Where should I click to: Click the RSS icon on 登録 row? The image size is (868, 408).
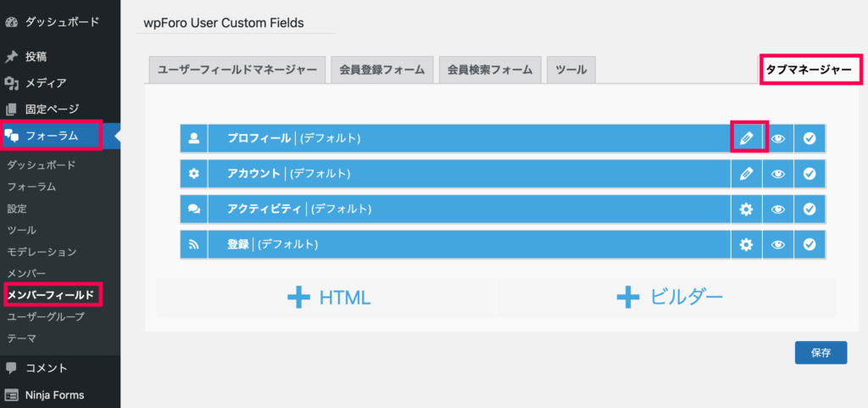pos(194,244)
